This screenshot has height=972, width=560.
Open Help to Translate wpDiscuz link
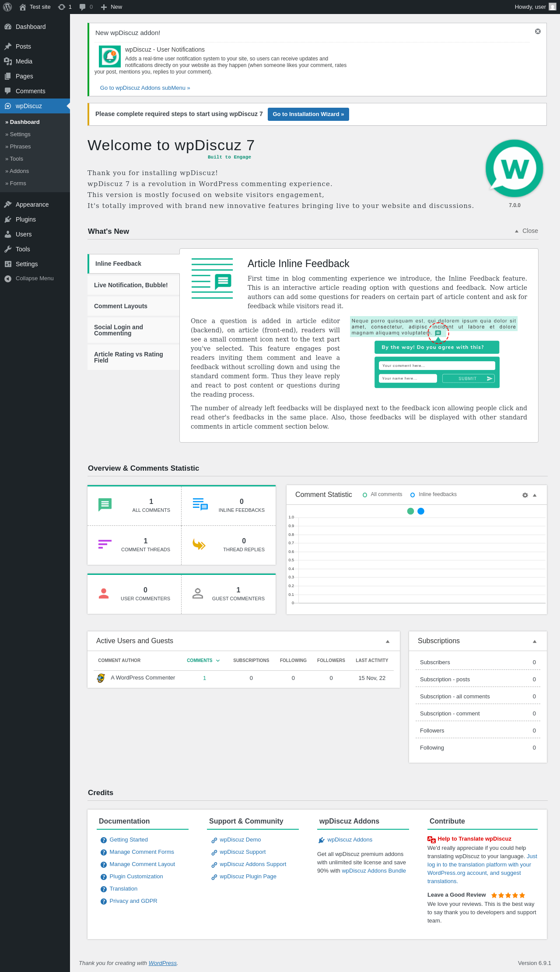point(475,839)
